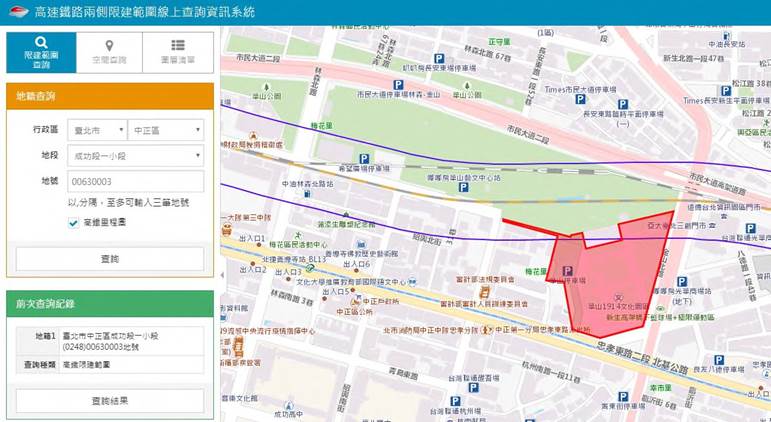Open the 中正區 district dropdown

coord(165,129)
